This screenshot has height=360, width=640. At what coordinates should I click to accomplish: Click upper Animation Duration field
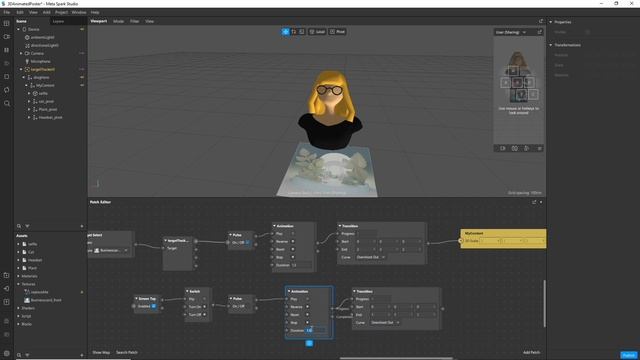click(301, 265)
